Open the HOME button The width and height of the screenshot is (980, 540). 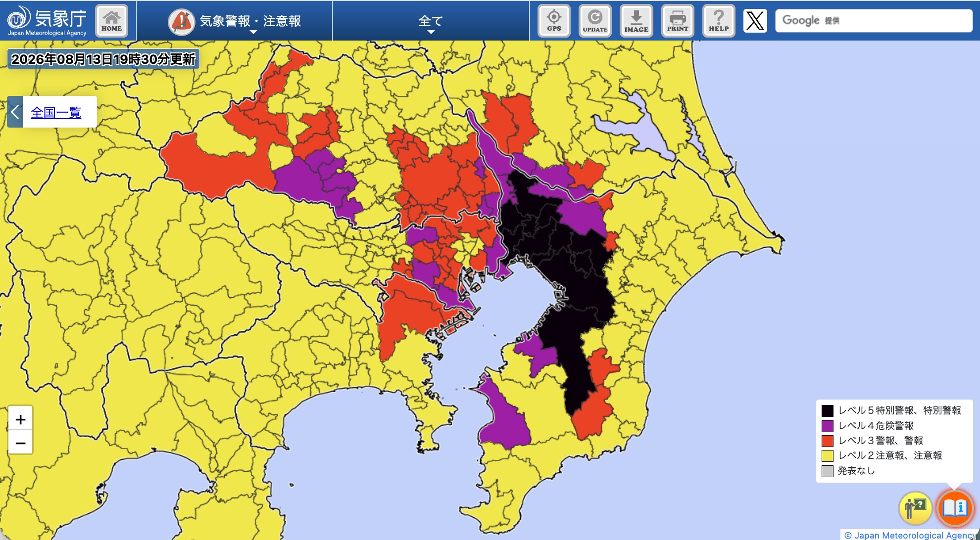click(111, 21)
